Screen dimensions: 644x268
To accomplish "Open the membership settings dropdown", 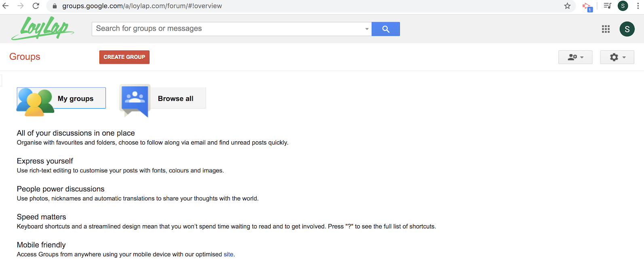I will (x=575, y=57).
